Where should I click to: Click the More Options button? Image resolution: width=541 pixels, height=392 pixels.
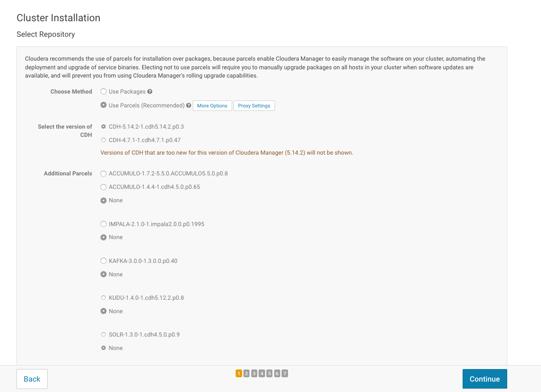212,106
